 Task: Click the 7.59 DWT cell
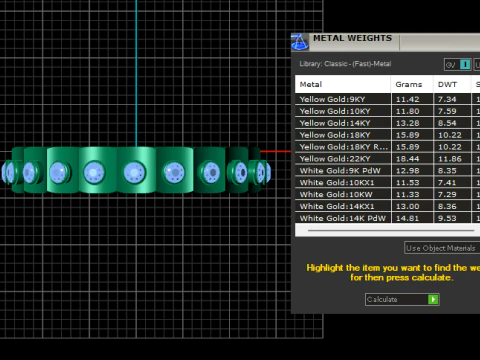pos(452,111)
